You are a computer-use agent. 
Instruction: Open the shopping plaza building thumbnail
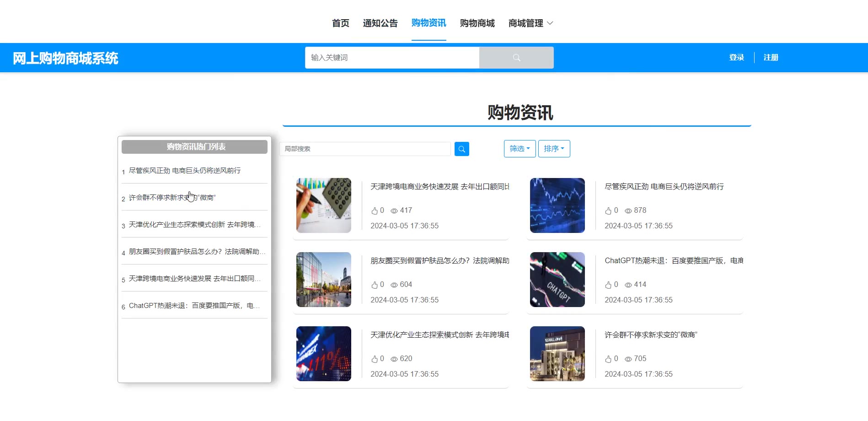pyautogui.click(x=324, y=280)
